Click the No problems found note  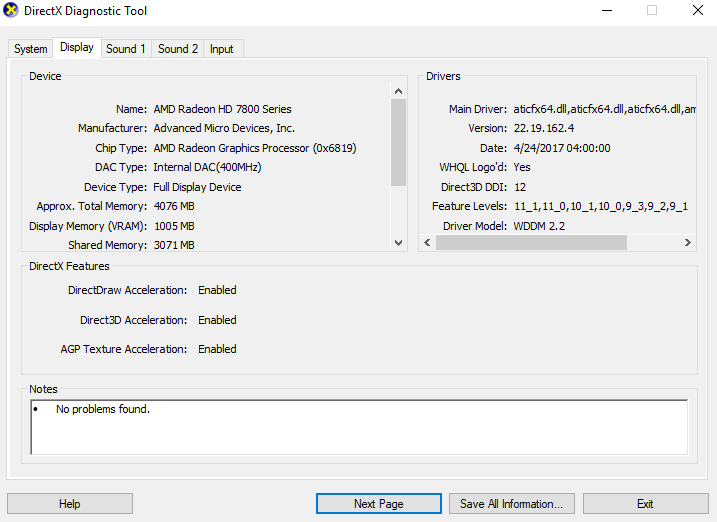tap(103, 409)
